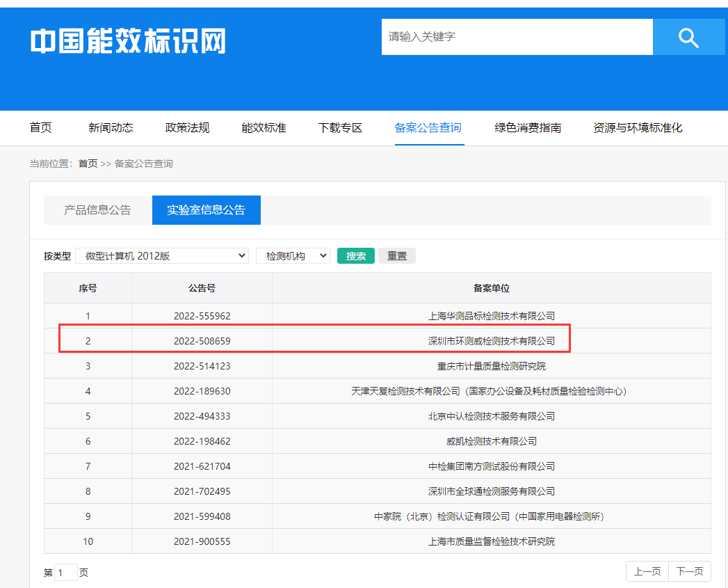Open the 首页 navigation menu item
Viewport: 728px width, 588px height.
pyautogui.click(x=40, y=128)
